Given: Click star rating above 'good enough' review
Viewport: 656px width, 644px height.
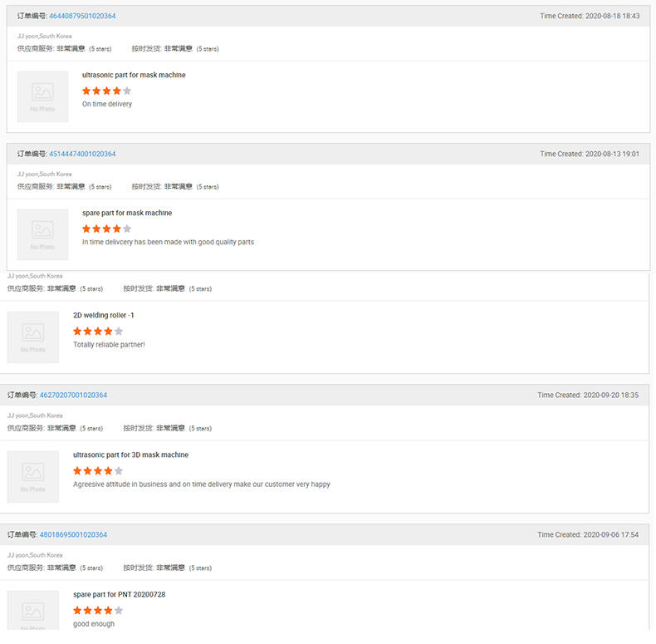Looking at the screenshot, I should click(97, 610).
